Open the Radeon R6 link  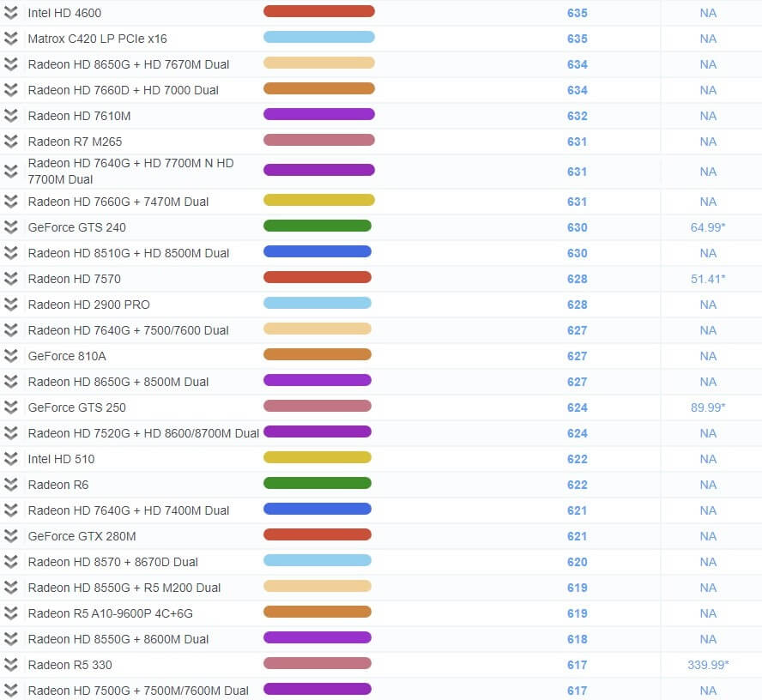coord(58,486)
